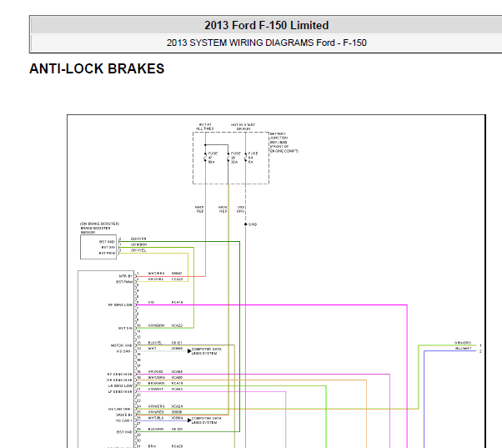Click the "BST GND" pin label in sensor box
Screen dimensions: 502x448
click(x=107, y=242)
